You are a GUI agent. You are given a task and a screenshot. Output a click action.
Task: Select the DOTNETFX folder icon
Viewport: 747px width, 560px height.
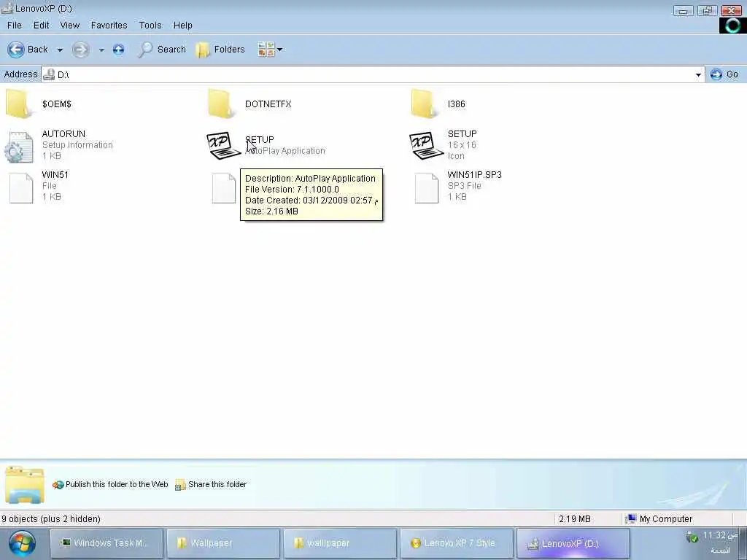click(222, 104)
